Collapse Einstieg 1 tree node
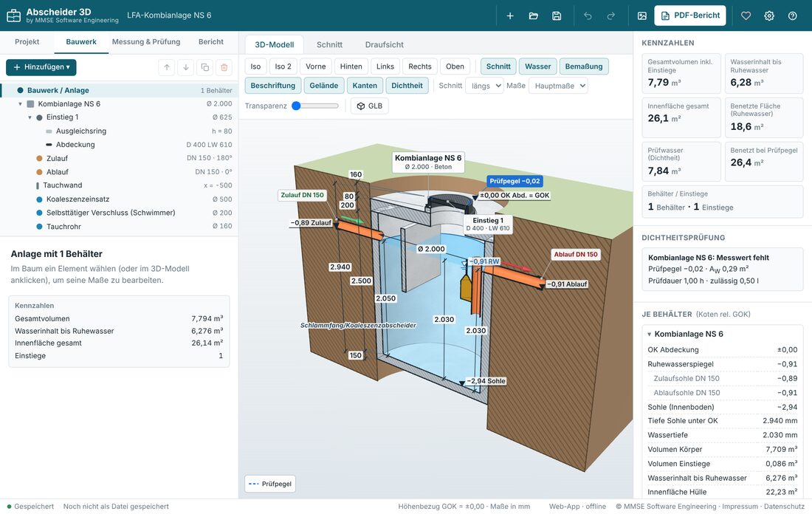This screenshot has height=514, width=812. (30, 117)
